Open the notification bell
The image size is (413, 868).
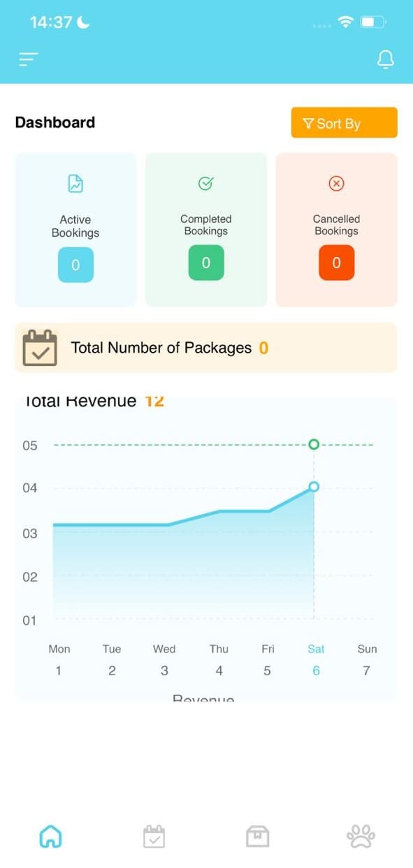click(385, 59)
